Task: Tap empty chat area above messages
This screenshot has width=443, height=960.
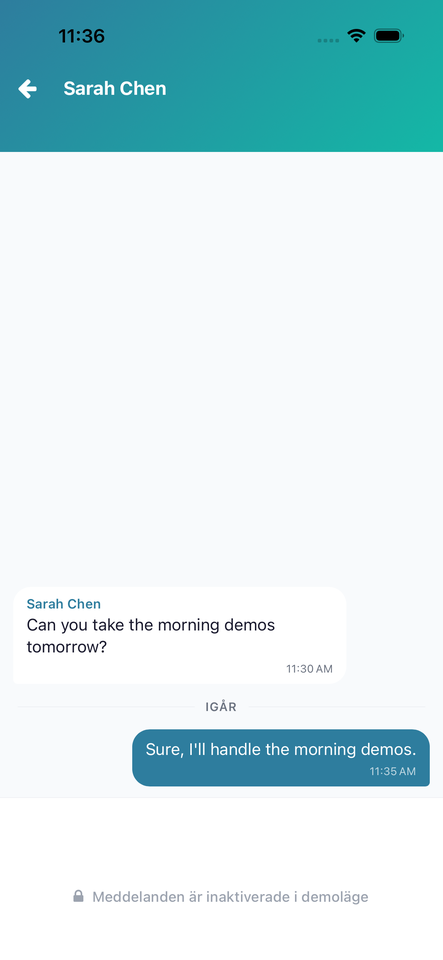Action: [222, 367]
